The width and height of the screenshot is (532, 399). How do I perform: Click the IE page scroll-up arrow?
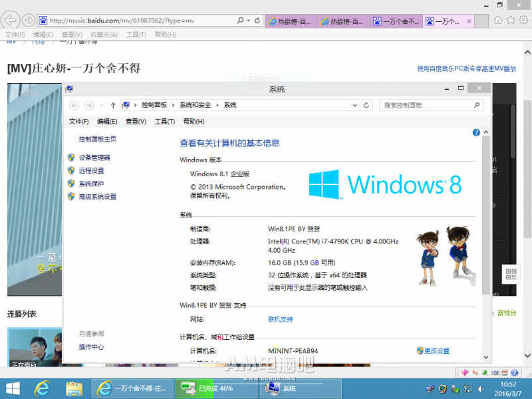pyautogui.click(x=527, y=53)
